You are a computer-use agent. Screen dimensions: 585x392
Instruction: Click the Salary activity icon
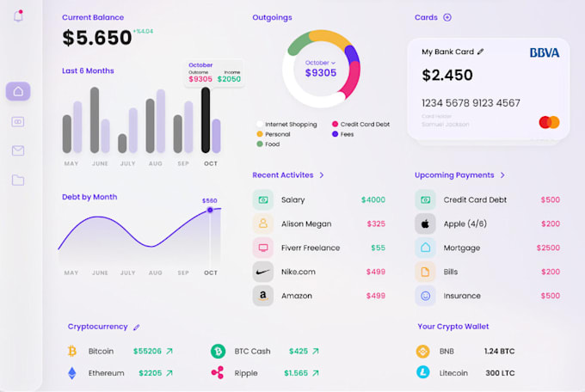click(x=263, y=200)
